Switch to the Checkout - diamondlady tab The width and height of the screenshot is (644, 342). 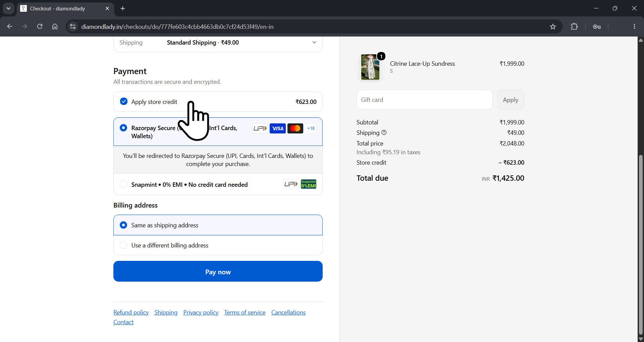click(65, 8)
